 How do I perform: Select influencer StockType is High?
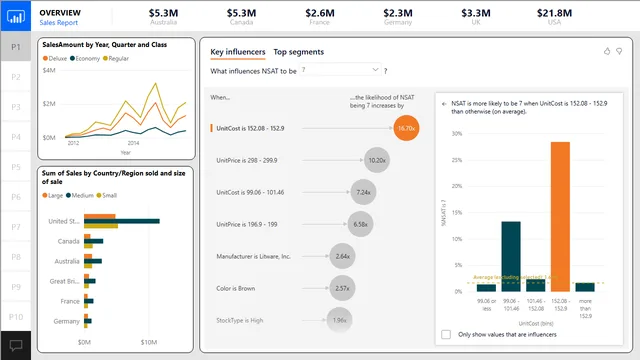pos(240,320)
